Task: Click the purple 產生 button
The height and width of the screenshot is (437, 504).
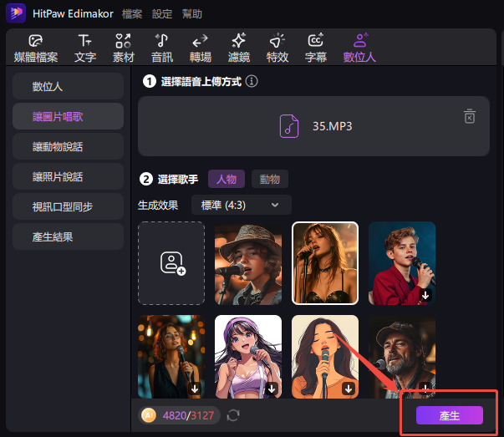Action: tap(450, 415)
